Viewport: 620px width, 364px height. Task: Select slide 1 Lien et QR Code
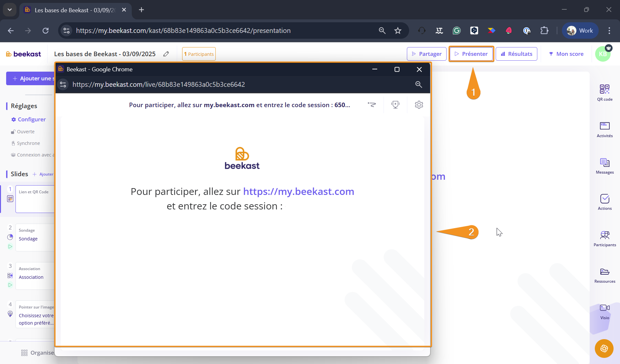tap(35, 199)
